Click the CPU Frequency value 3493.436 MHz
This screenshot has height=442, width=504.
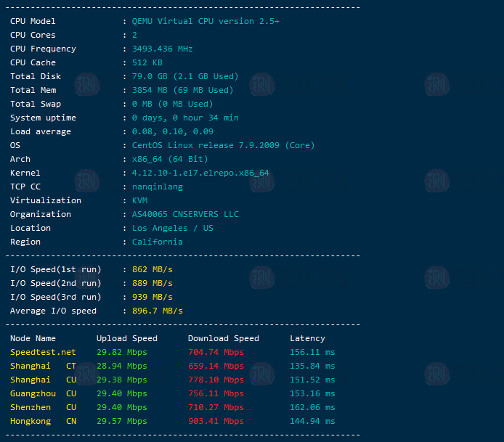click(162, 49)
